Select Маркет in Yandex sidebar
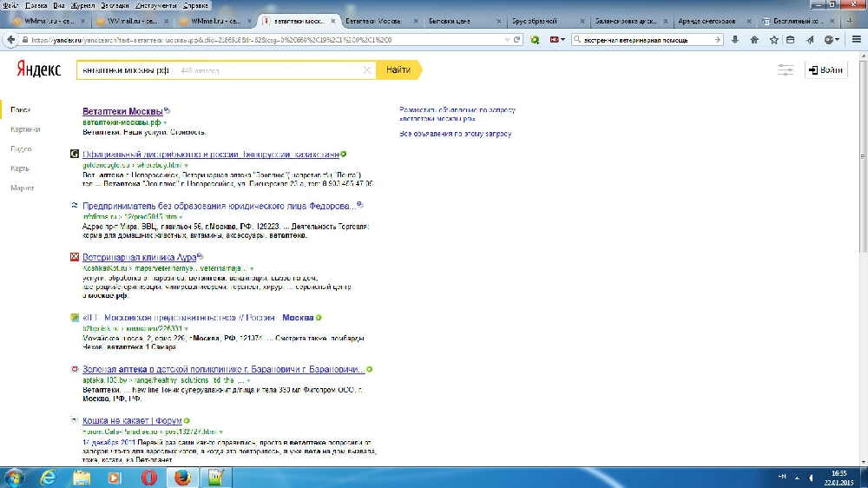The height and width of the screenshot is (488, 868). [x=23, y=188]
